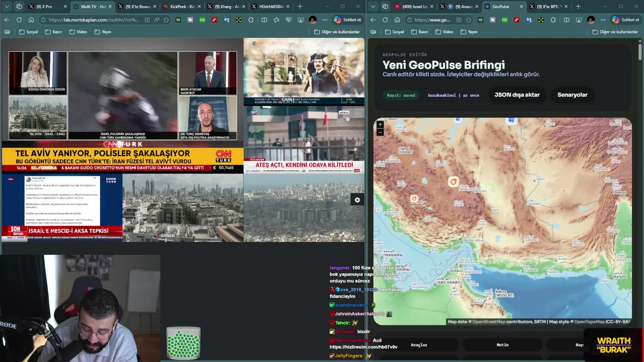Open Extensions puzzle icon in GeoPulse browser
This screenshot has width=644, height=362.
coord(553,20)
